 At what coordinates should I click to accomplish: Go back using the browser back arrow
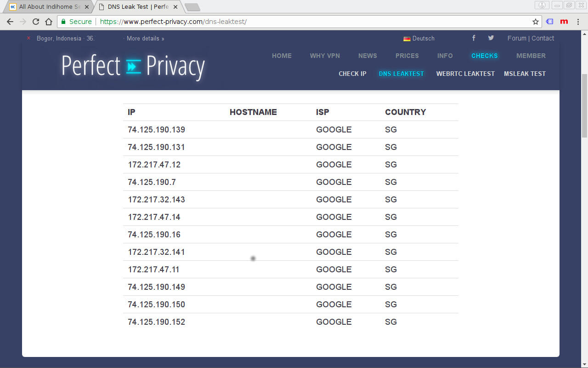(x=10, y=22)
